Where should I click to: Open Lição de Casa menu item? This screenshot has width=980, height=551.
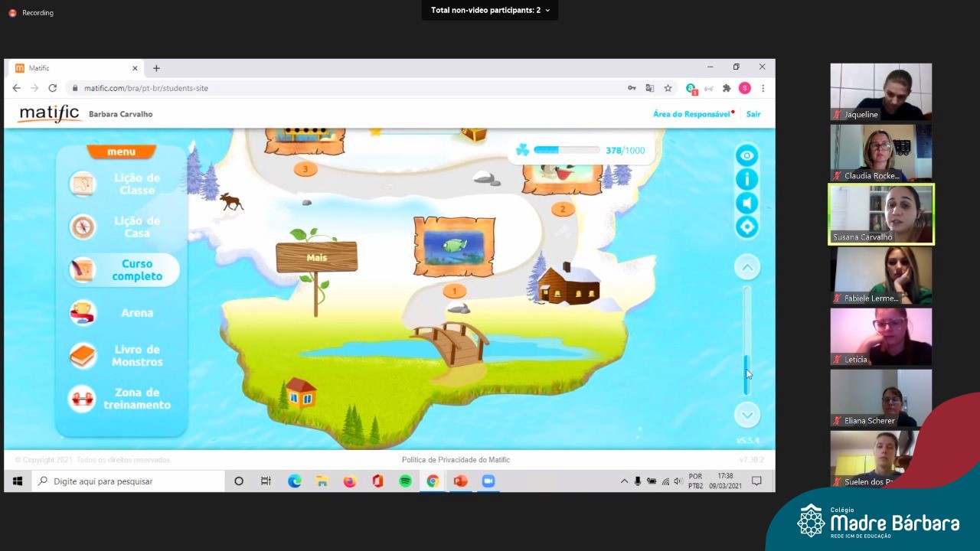83,227
